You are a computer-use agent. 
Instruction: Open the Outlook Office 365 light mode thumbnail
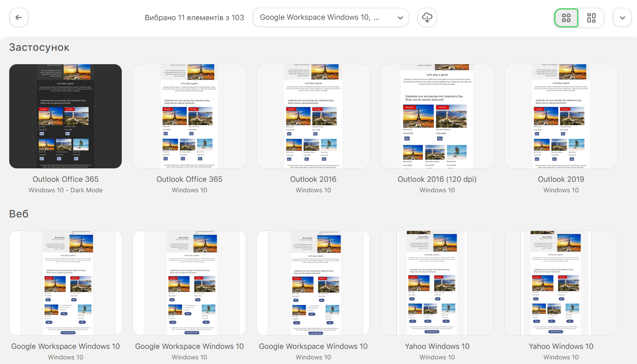(x=189, y=116)
